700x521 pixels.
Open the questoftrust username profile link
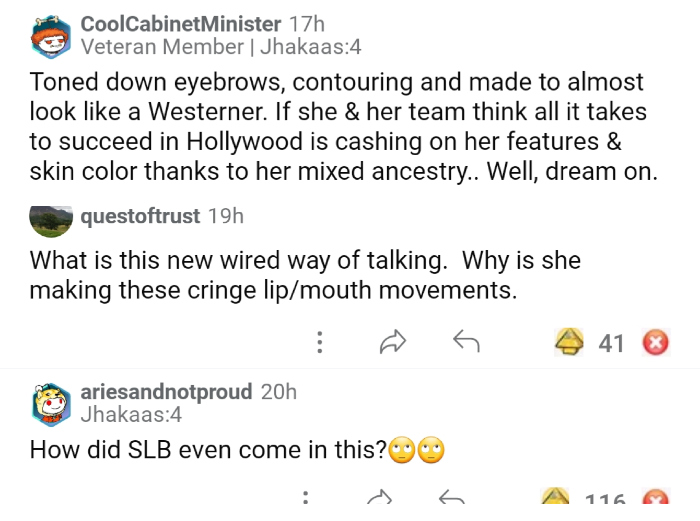coord(140,216)
